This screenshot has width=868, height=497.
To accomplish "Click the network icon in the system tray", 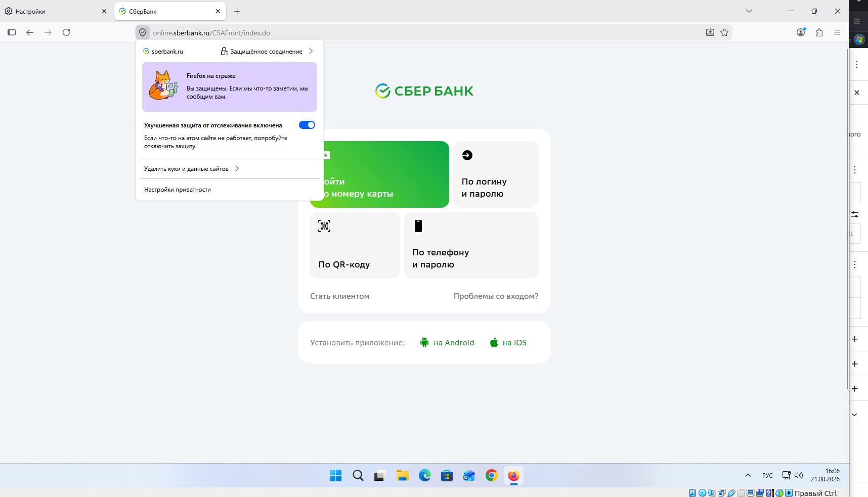I will [x=786, y=475].
